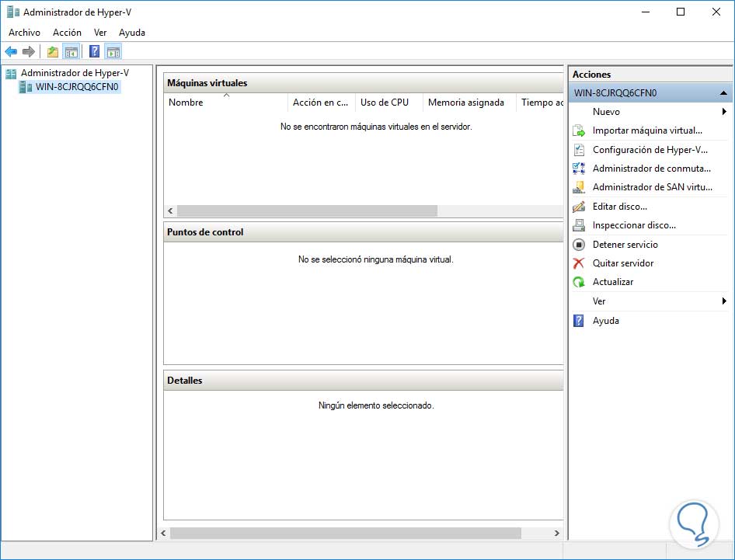Screen dimensions: 735x560
Task: Click the blue Help toolbar icon
Action: tap(94, 51)
